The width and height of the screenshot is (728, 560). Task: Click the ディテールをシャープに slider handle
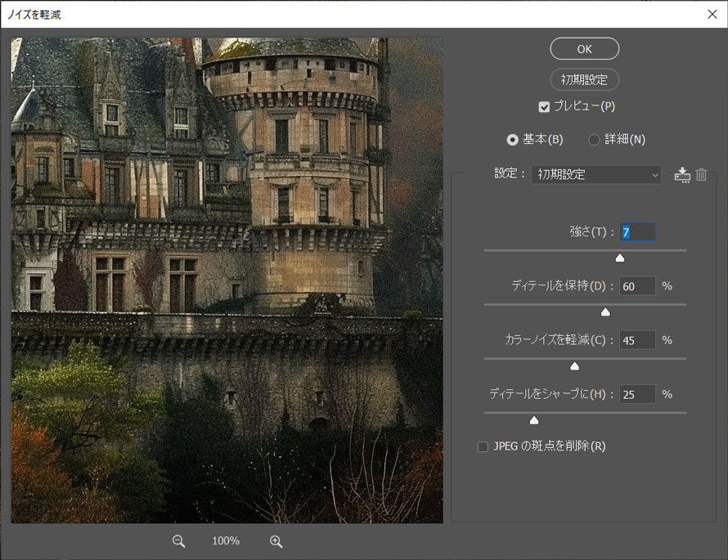[534, 419]
